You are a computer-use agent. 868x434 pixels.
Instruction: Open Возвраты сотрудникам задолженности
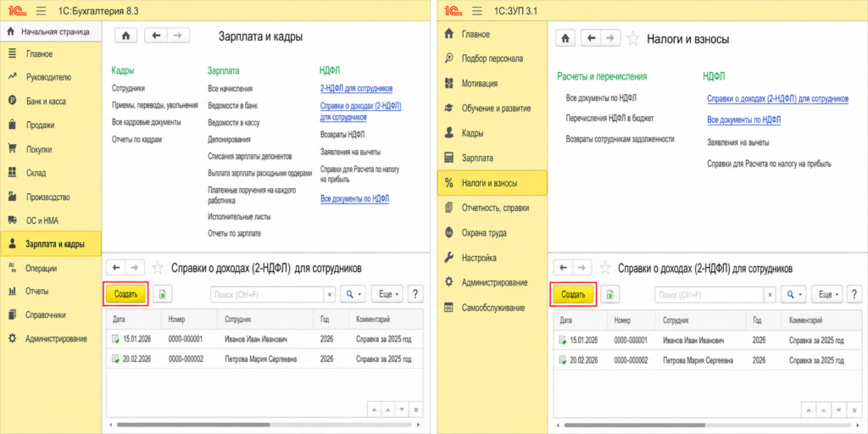[620, 139]
